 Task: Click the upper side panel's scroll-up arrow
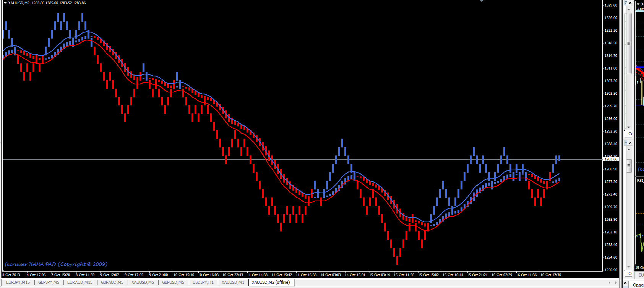coord(628,9)
